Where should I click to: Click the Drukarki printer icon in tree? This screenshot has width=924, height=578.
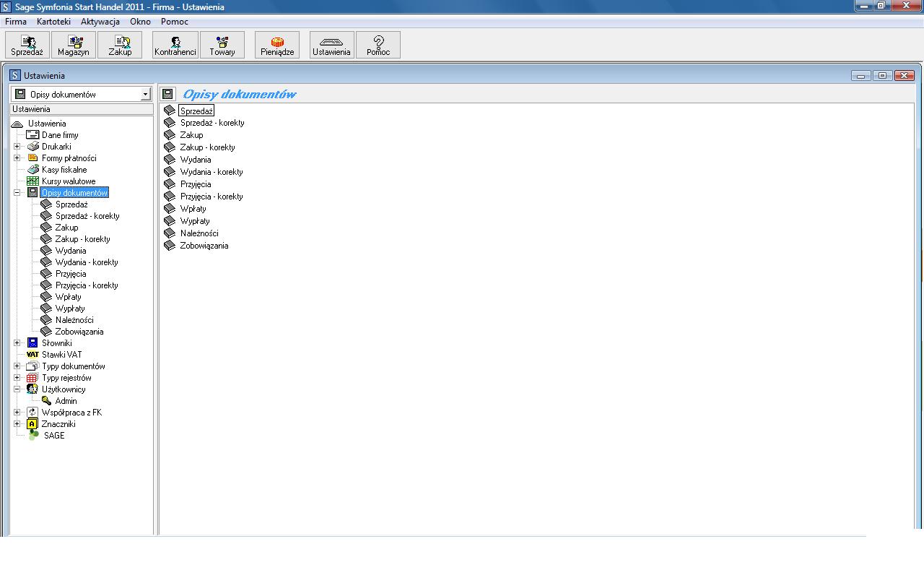coord(32,147)
